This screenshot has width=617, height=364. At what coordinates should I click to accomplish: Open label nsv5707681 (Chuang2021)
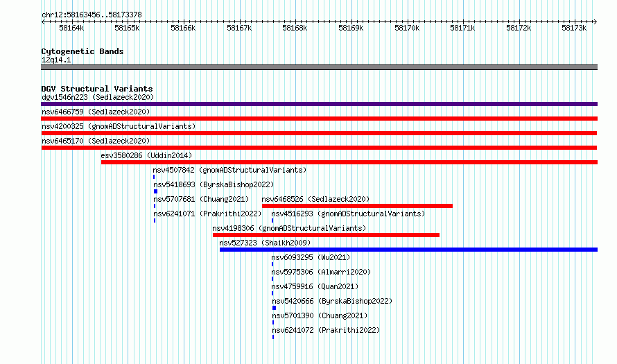coord(202,199)
